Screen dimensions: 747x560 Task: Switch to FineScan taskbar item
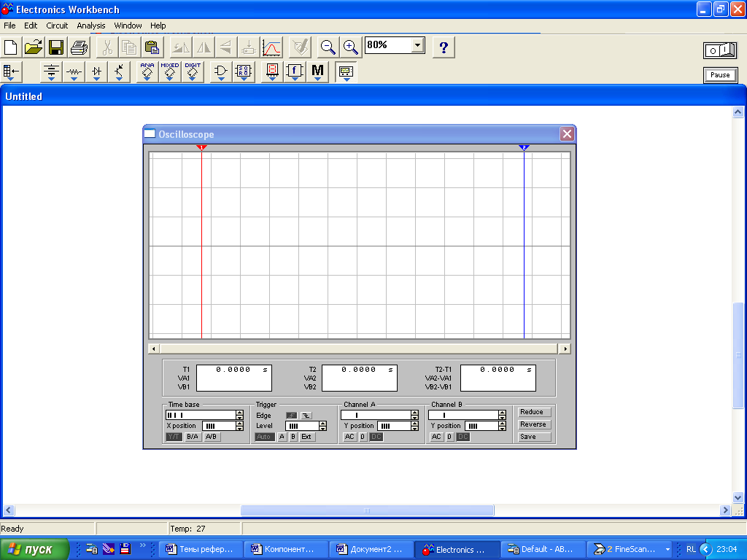coord(628,550)
